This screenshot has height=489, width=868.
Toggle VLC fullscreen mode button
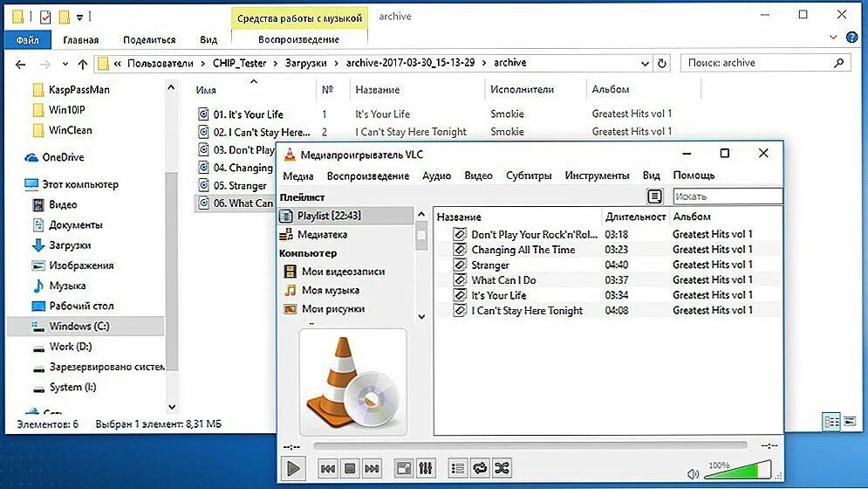[x=404, y=469]
